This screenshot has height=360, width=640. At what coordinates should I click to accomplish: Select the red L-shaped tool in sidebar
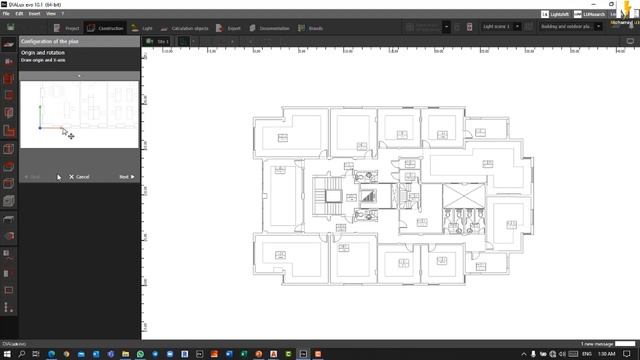9,131
